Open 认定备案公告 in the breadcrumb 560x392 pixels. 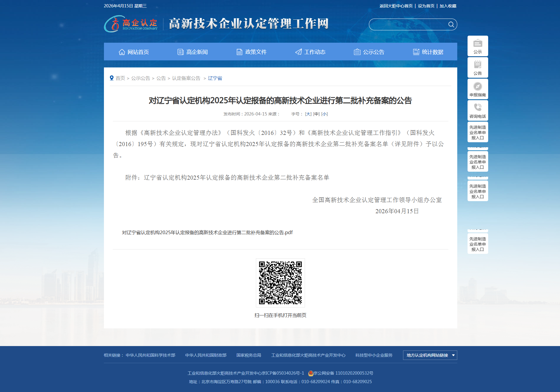(x=186, y=78)
